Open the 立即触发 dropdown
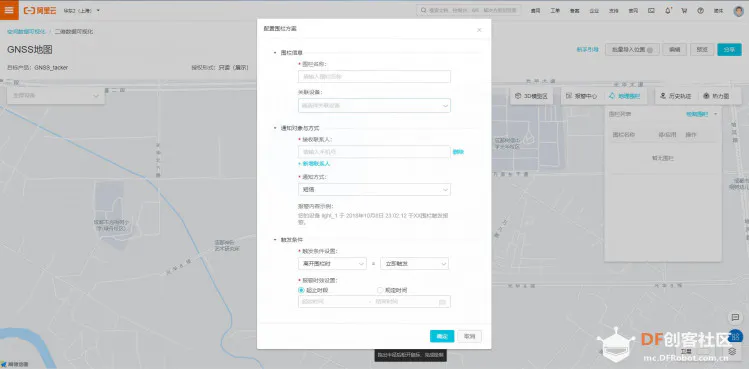This screenshot has height=369, width=749. [414, 263]
